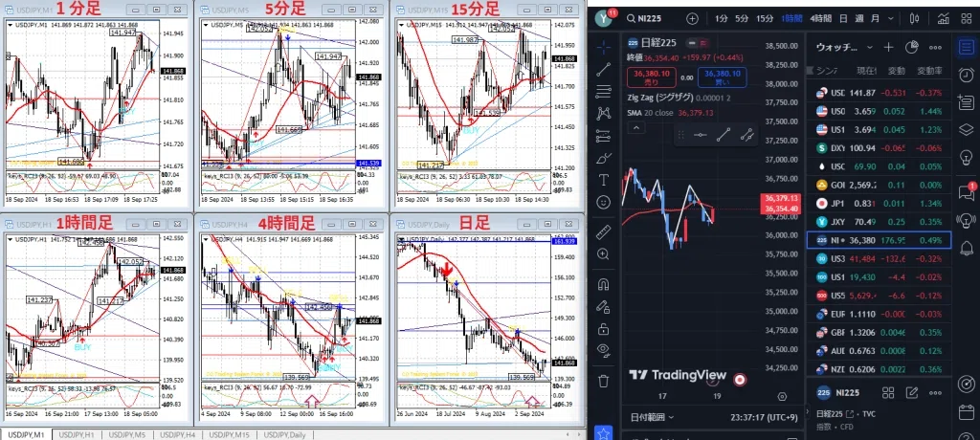Toggle the watchlist panel sidebar icon

pyautogui.click(x=966, y=47)
